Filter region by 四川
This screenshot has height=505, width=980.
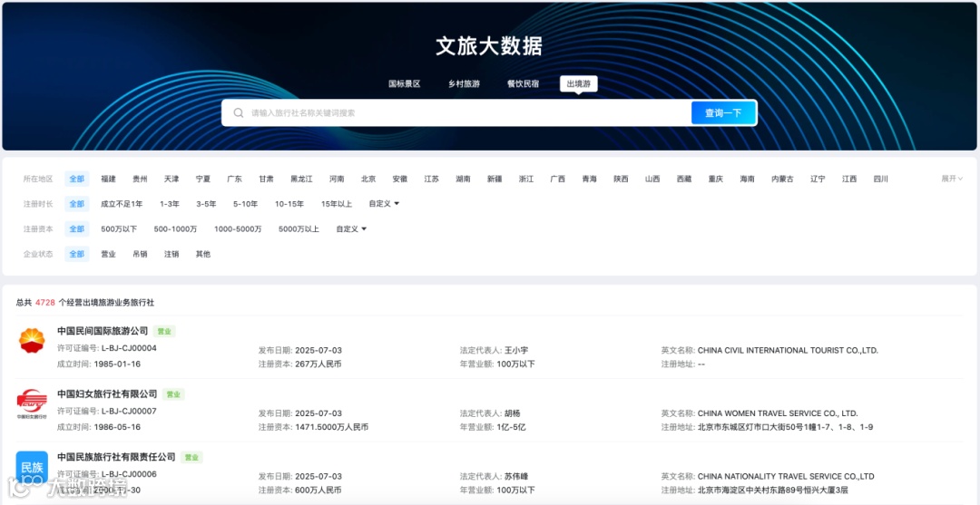(x=880, y=179)
